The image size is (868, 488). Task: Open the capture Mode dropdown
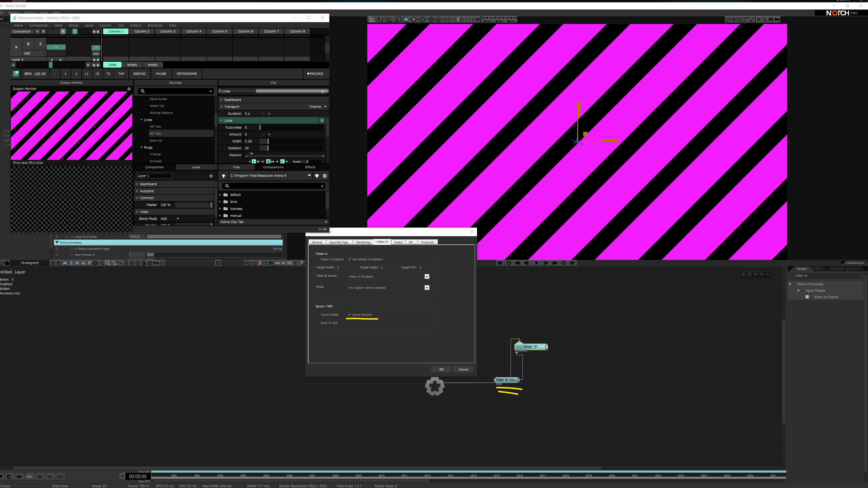click(427, 288)
